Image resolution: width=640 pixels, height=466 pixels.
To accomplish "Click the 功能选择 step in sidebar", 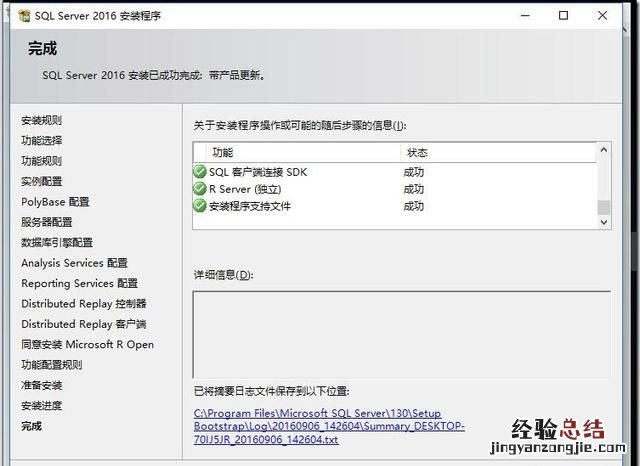I will [41, 141].
